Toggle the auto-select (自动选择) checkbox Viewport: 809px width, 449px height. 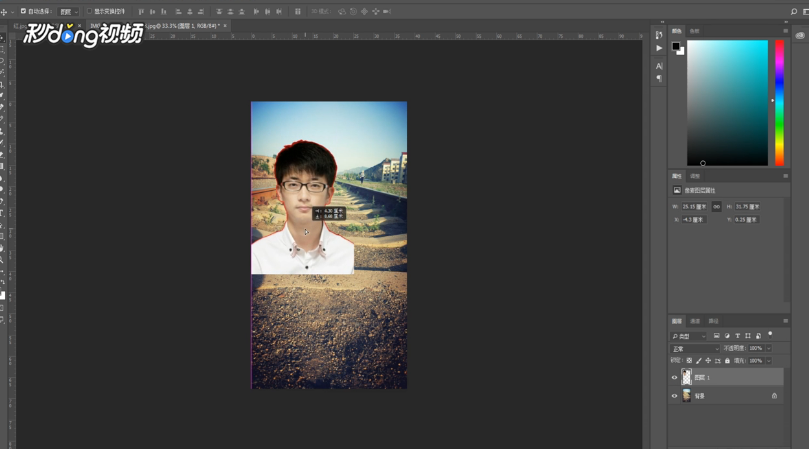pos(23,11)
